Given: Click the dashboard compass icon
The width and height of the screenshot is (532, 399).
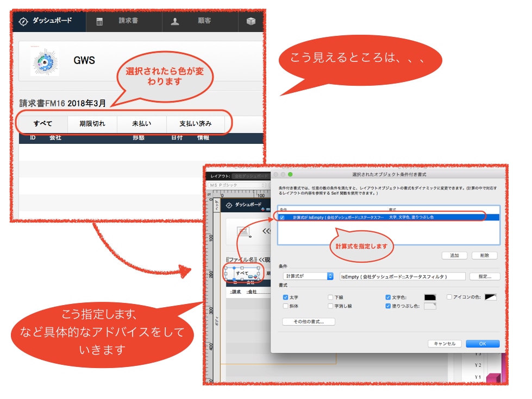Looking at the screenshot, I should coord(23,21).
